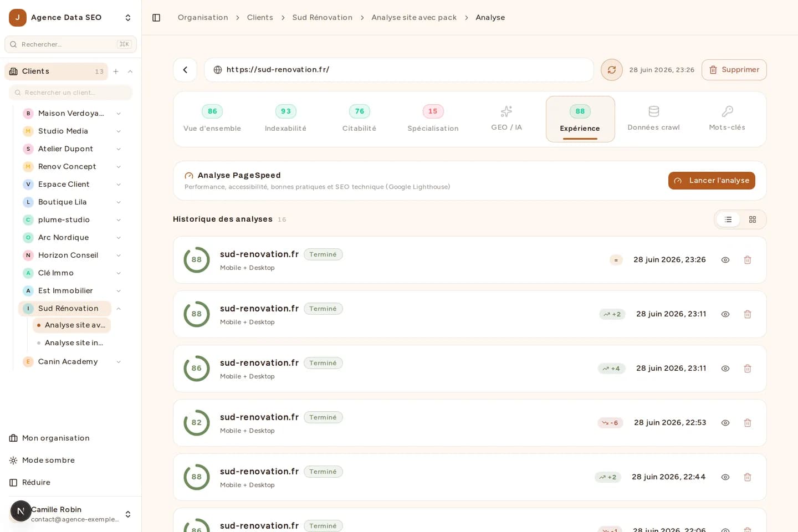Delete the 28 juin 22:44 analysis
This screenshot has width=798, height=532.
pyautogui.click(x=748, y=477)
